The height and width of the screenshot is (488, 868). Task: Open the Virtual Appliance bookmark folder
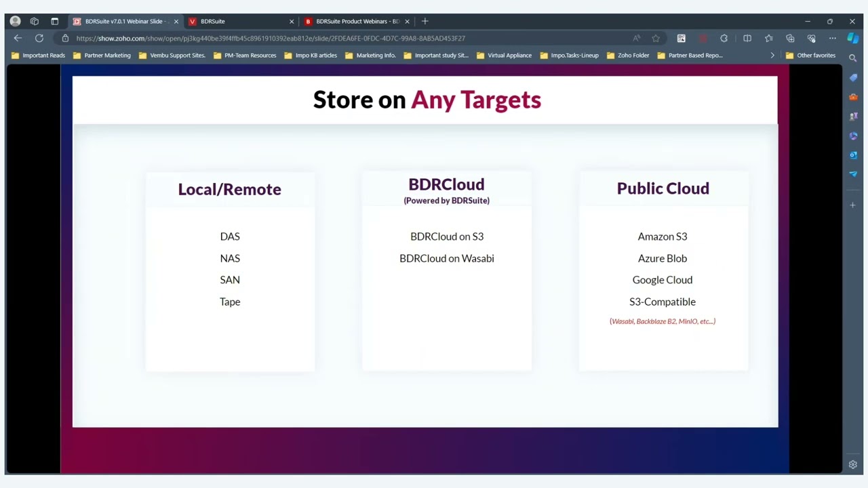pyautogui.click(x=503, y=56)
